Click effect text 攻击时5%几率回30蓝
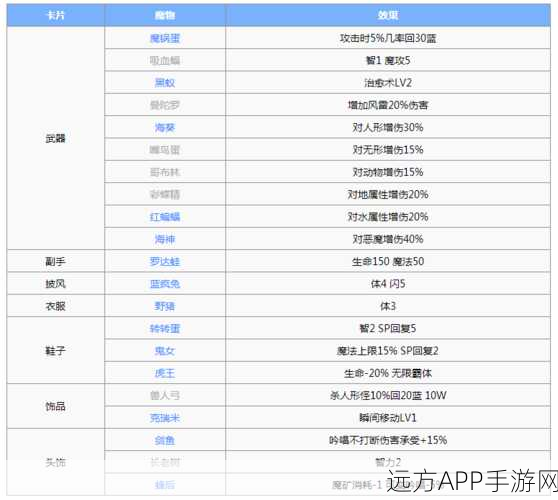The width and height of the screenshot is (558, 500). (388, 38)
